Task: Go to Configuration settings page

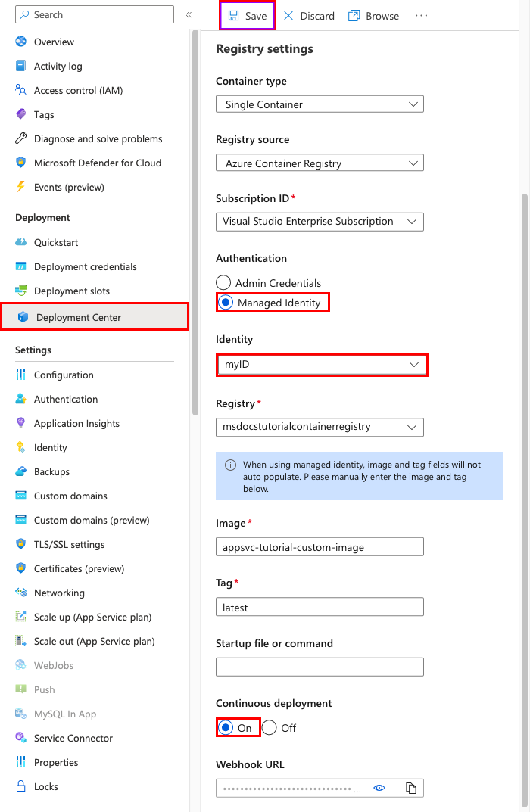Action: 64,375
